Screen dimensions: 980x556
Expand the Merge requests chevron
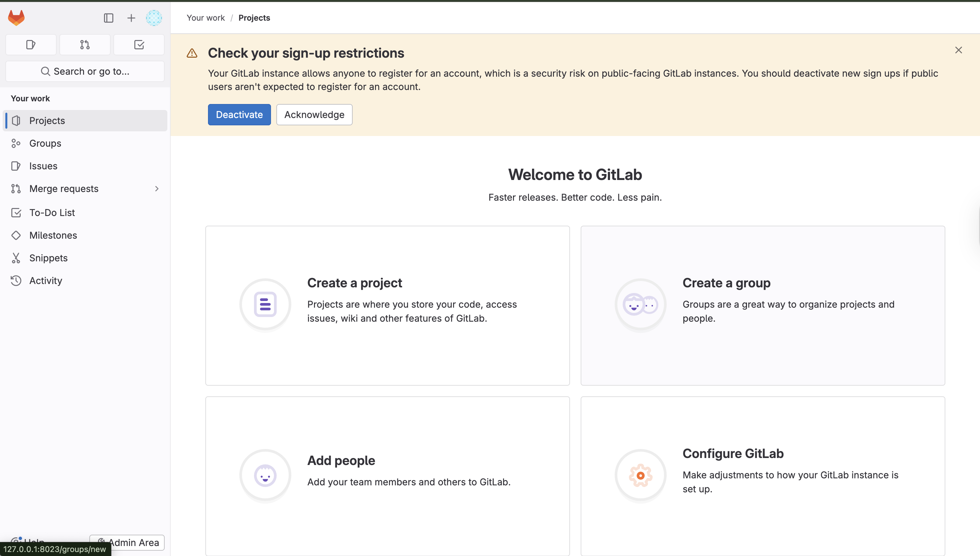tap(157, 189)
